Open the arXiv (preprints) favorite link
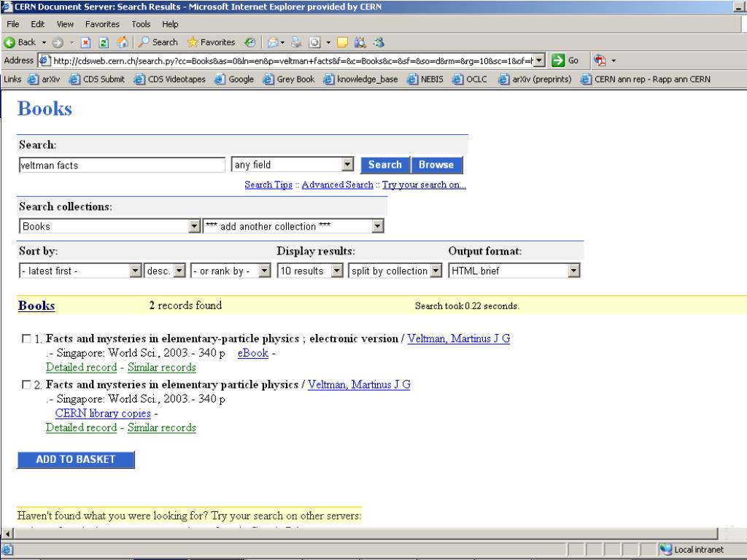The image size is (747, 560). click(x=535, y=79)
